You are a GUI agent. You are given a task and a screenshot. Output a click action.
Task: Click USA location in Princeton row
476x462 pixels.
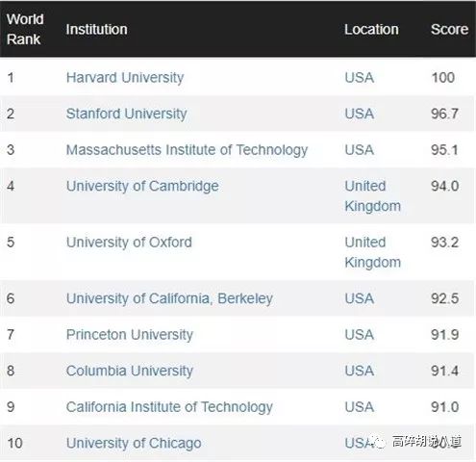click(x=360, y=335)
